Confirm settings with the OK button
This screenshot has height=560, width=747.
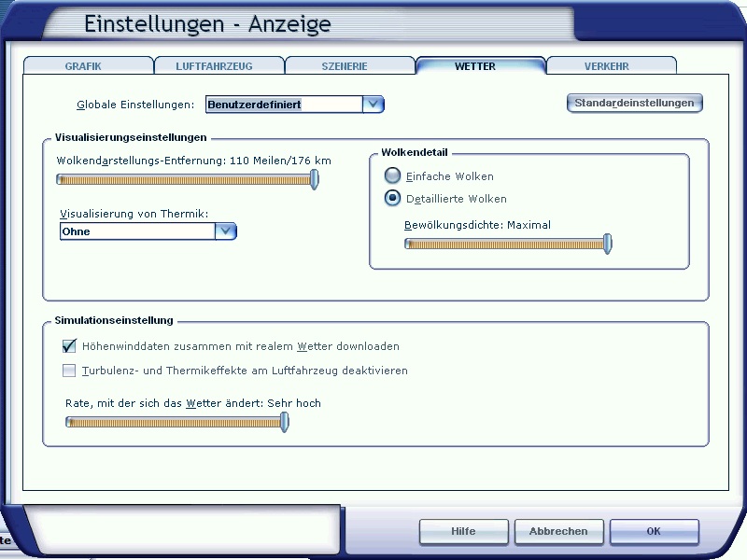click(x=654, y=531)
